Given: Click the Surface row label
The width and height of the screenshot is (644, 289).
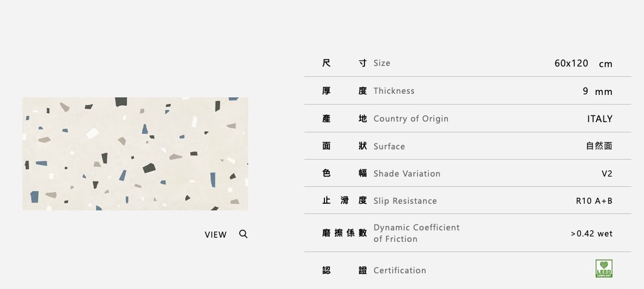Looking at the screenshot, I should click(389, 146).
